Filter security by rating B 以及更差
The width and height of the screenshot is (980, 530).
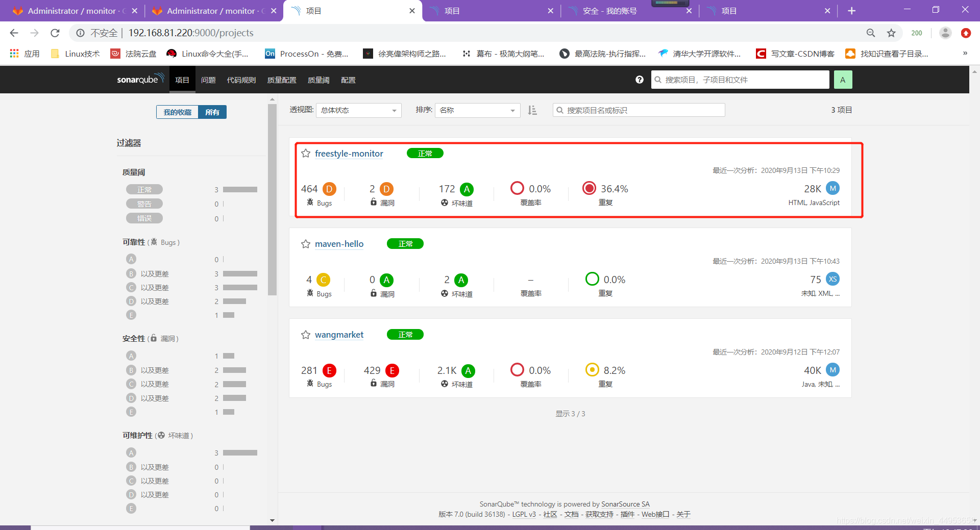[148, 370]
